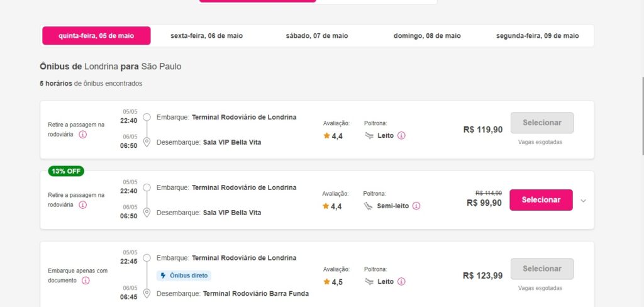This screenshot has width=644, height=307.
Task: Click the lightning icon on Ônibus direto badge
Action: (163, 276)
